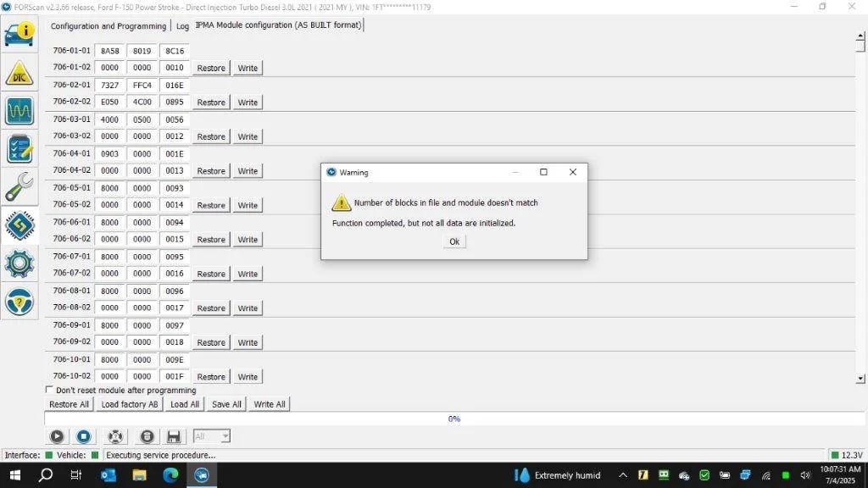Switch to Configuration and Programming tab

pyautogui.click(x=108, y=26)
